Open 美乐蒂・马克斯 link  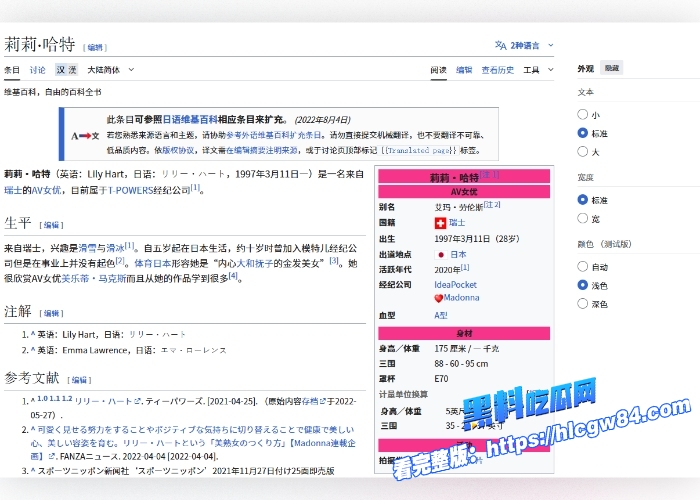93,279
